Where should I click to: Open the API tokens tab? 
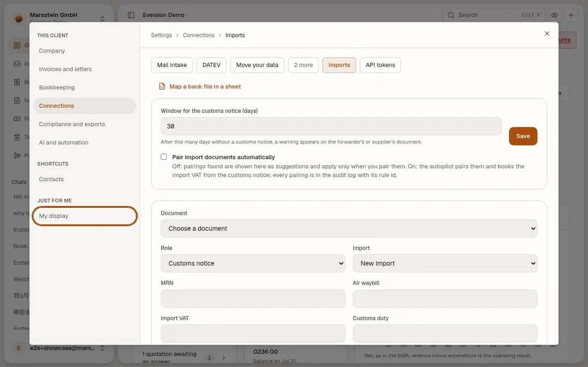[380, 65]
